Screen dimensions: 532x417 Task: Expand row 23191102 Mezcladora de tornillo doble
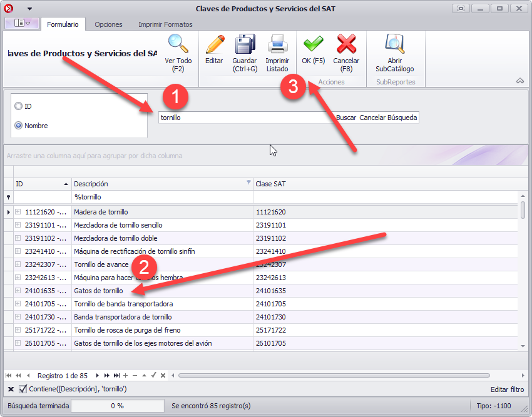(18, 238)
